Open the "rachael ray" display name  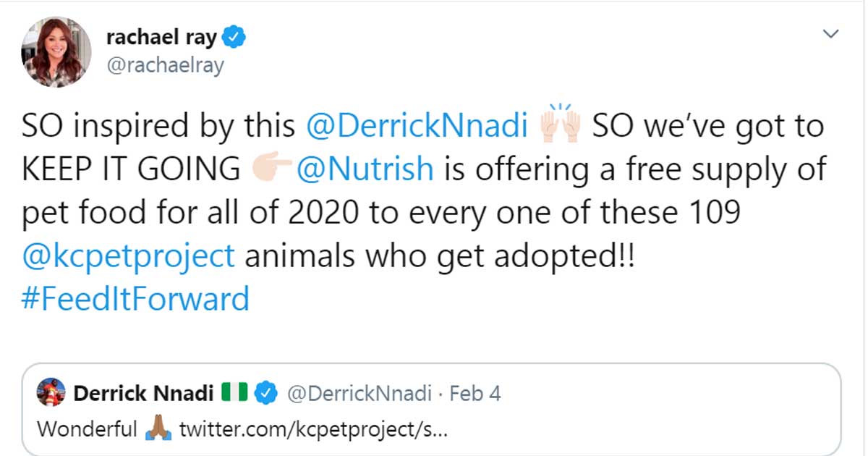[x=161, y=38]
